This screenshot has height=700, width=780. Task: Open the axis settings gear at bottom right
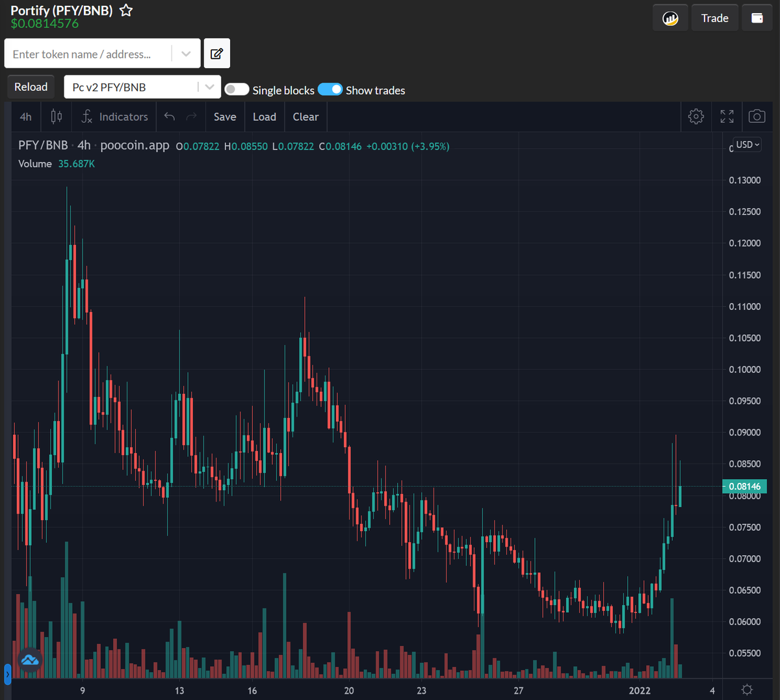pyautogui.click(x=747, y=690)
